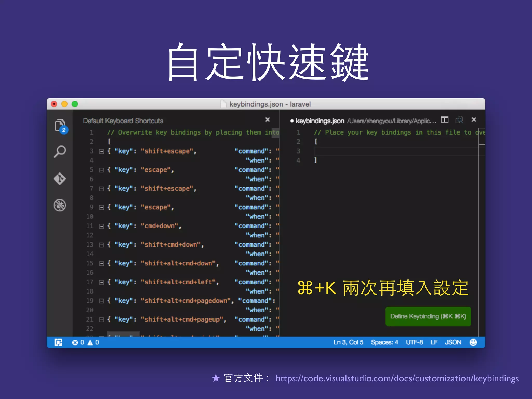
Task: Close the Default Keyboard Shortcuts pane
Action: coord(268,119)
